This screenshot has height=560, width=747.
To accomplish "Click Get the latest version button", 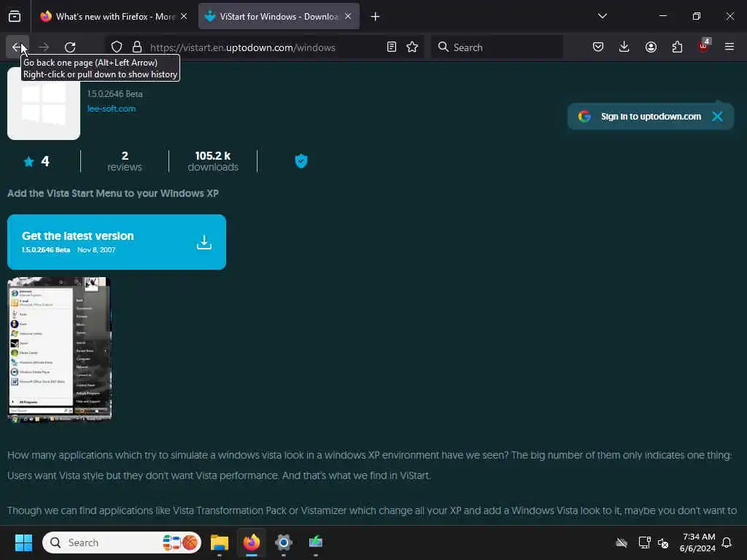I will click(x=117, y=242).
